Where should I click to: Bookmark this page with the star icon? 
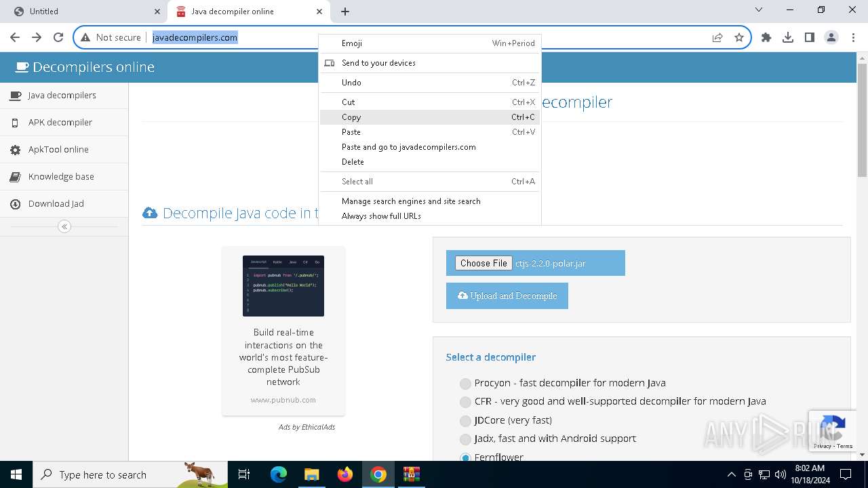point(739,38)
